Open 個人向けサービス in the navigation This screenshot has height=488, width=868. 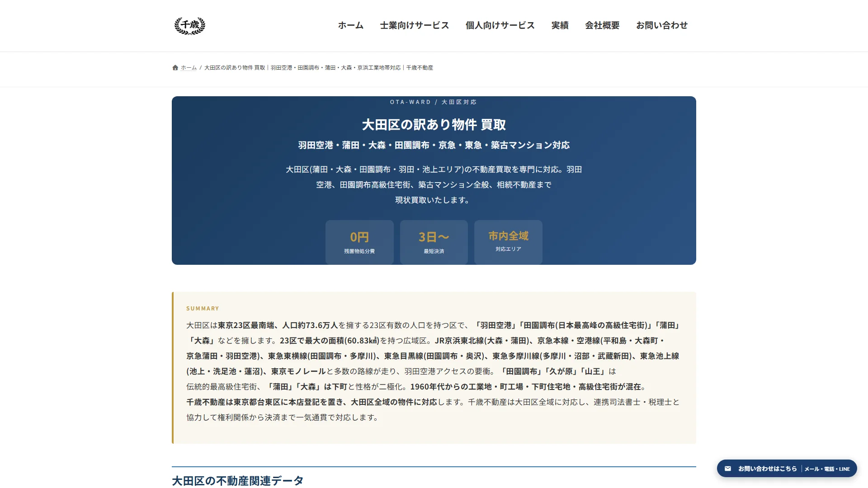500,25
